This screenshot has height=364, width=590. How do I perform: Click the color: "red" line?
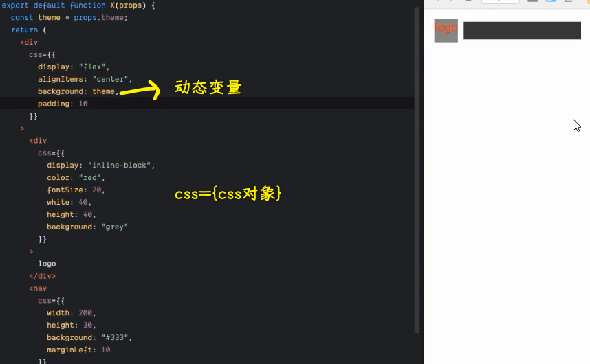coord(76,178)
